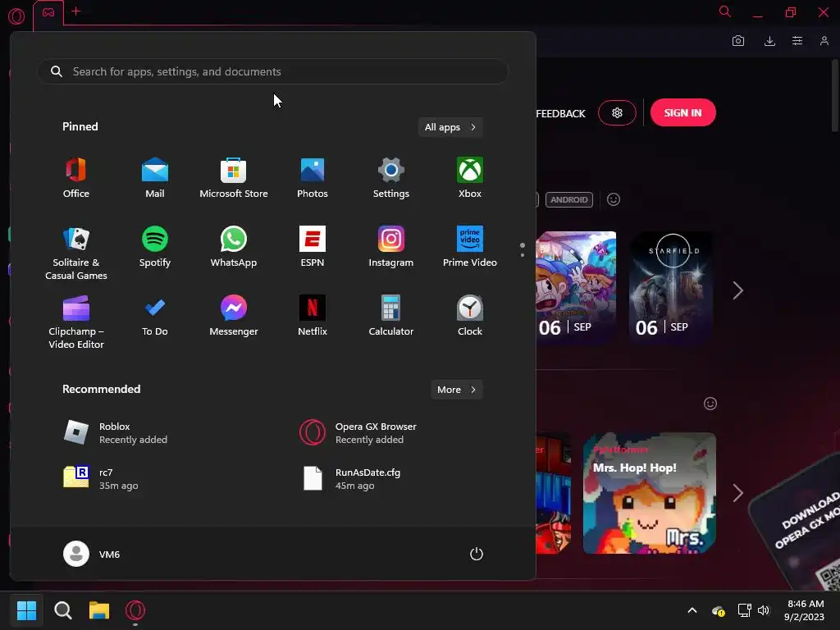Open Microsoft Store
This screenshot has height=630, width=840.
point(234,178)
